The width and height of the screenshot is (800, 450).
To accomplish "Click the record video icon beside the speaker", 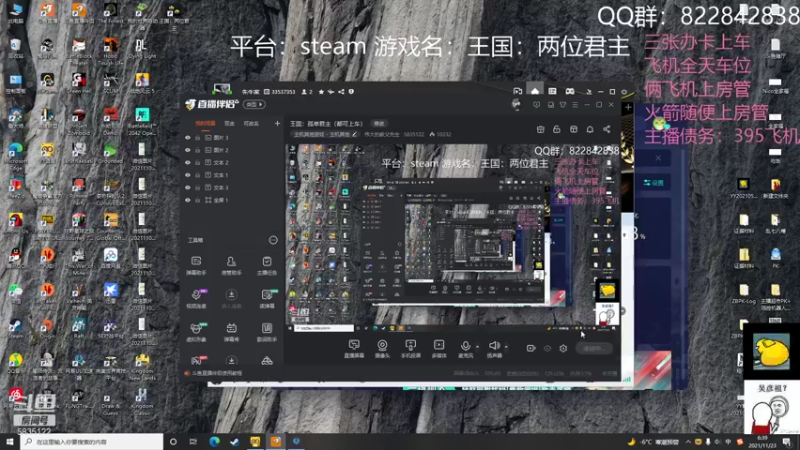I will (x=531, y=348).
